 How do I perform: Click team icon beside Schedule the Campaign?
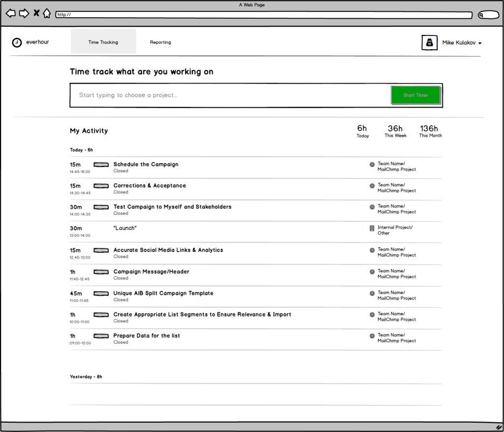pyautogui.click(x=372, y=165)
